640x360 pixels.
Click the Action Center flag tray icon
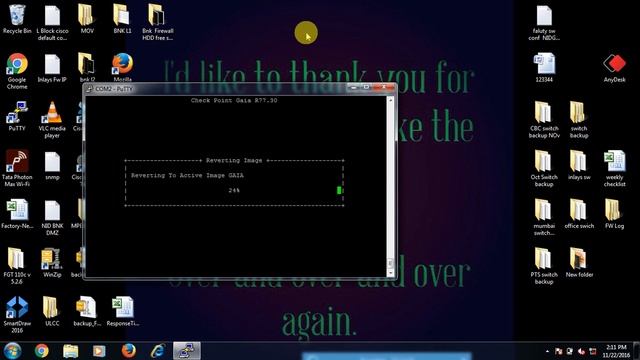(558, 351)
